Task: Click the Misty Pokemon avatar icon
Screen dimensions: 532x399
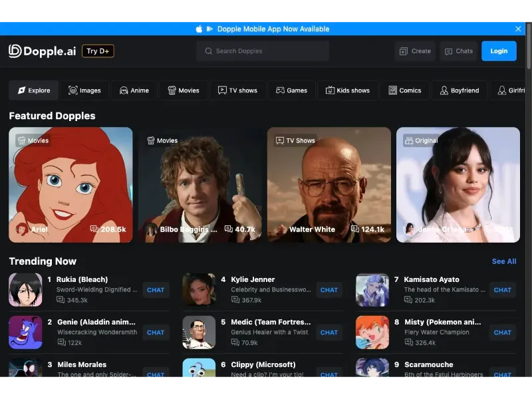Action: 372,332
